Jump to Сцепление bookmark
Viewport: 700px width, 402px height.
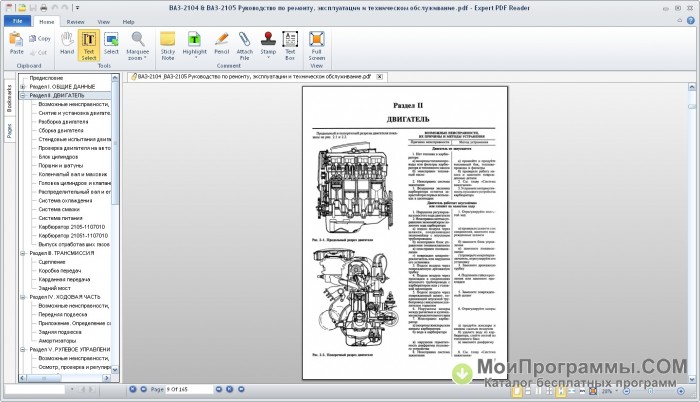pyautogui.click(x=52, y=262)
